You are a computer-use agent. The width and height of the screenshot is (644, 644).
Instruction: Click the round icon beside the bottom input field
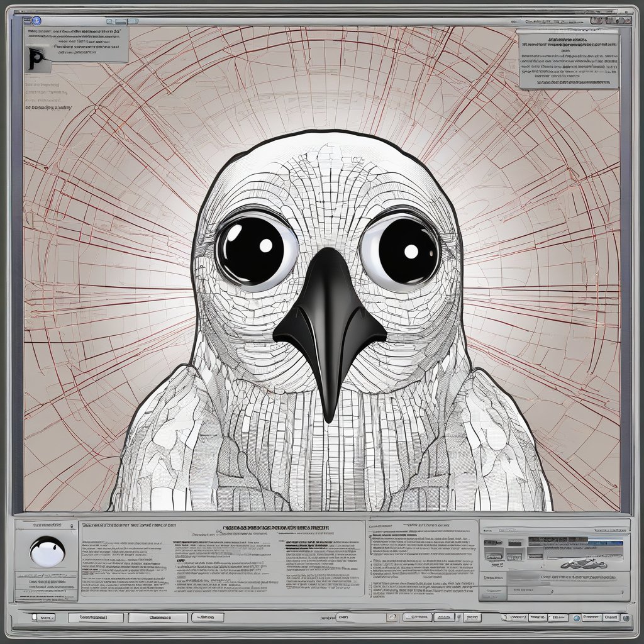(x=392, y=618)
